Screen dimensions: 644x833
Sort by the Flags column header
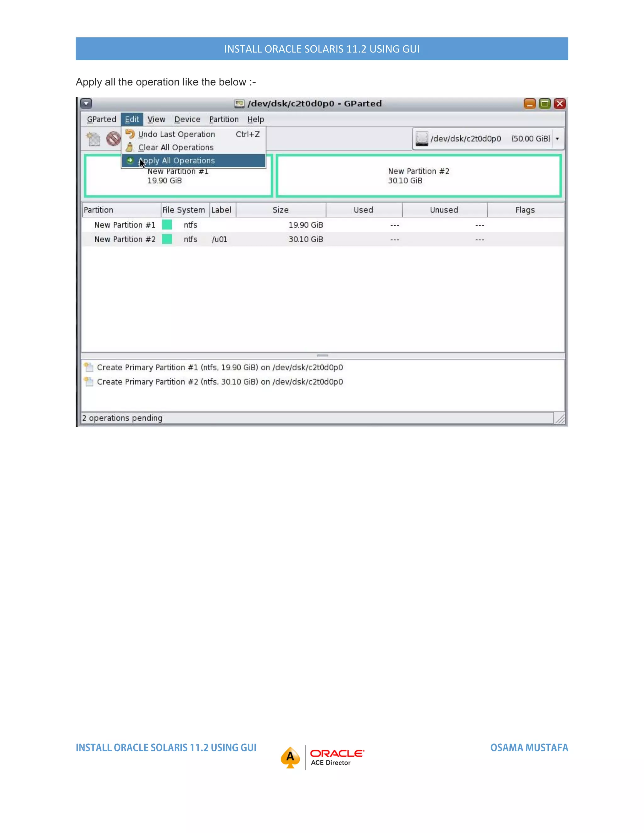pyautogui.click(x=526, y=210)
